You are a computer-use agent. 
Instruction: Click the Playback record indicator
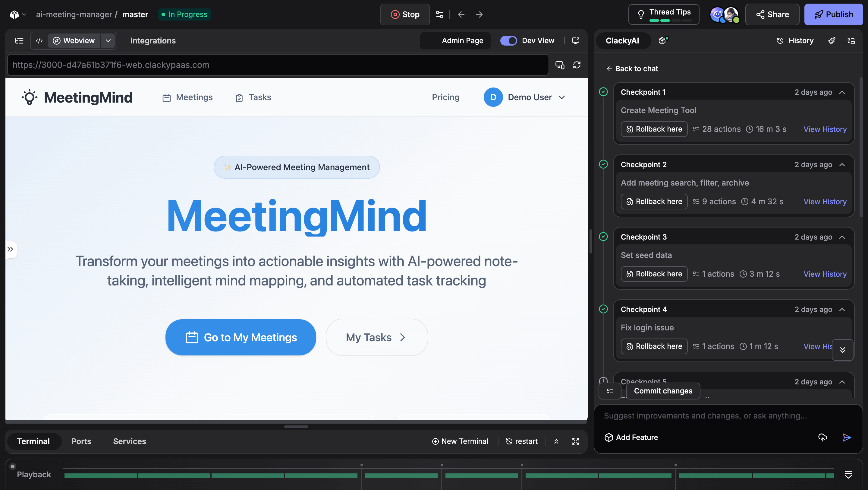click(x=12, y=466)
